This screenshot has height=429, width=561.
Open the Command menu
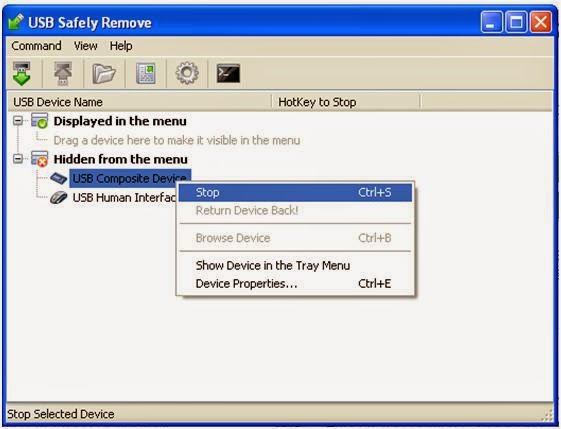pyautogui.click(x=36, y=46)
